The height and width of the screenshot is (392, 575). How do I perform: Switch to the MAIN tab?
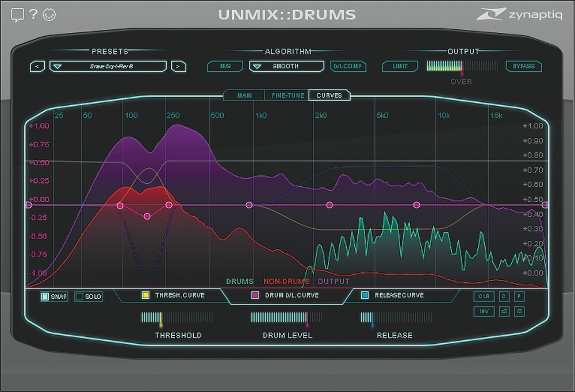tap(244, 95)
